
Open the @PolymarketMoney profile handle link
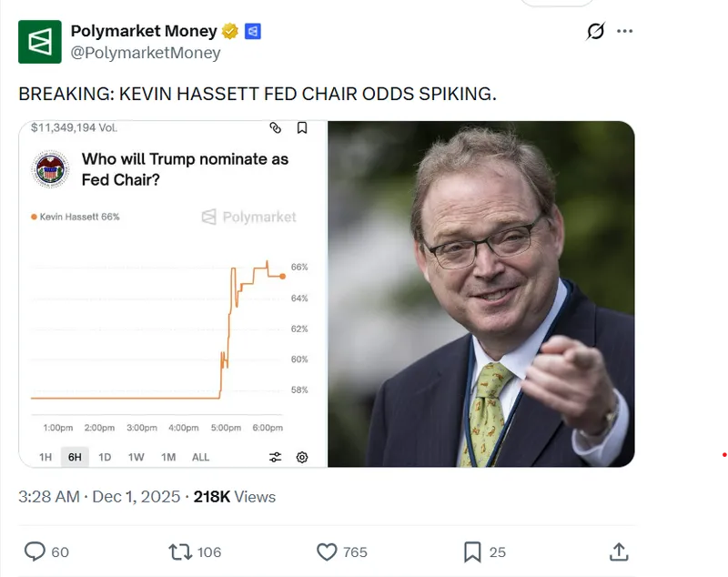coord(146,53)
